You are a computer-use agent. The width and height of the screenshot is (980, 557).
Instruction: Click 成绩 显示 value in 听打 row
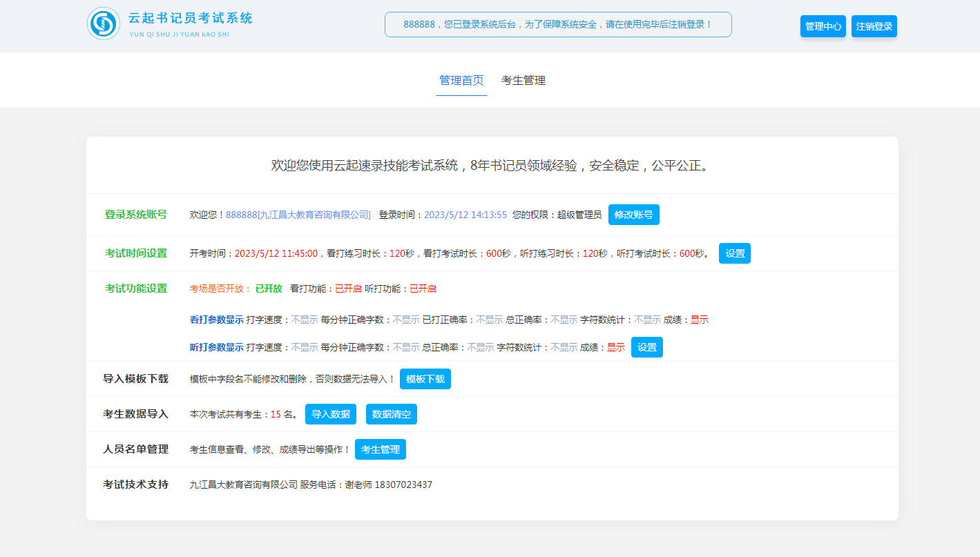tap(616, 347)
